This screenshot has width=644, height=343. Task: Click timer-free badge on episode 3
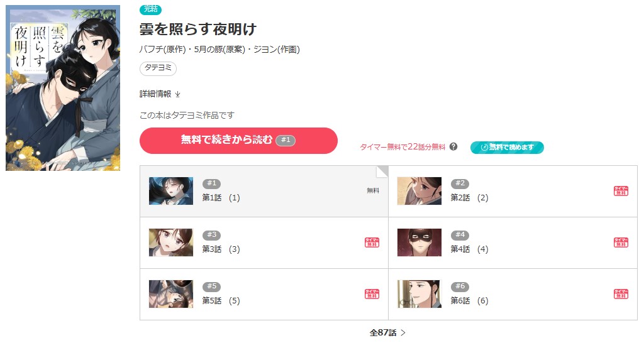point(372,242)
